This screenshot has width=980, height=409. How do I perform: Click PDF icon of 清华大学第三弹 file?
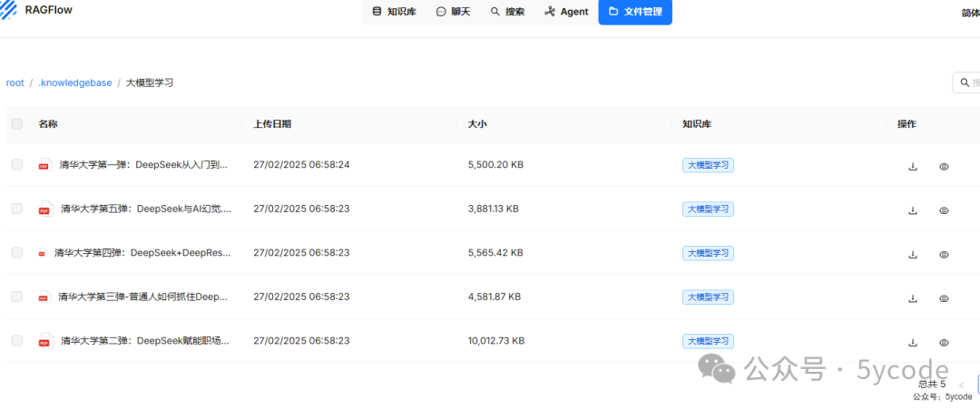(44, 297)
